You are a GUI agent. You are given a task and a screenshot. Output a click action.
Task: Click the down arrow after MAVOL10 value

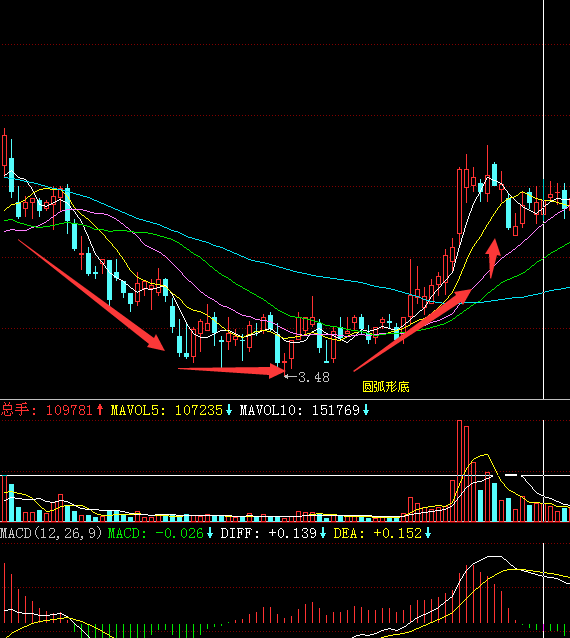coord(366,410)
